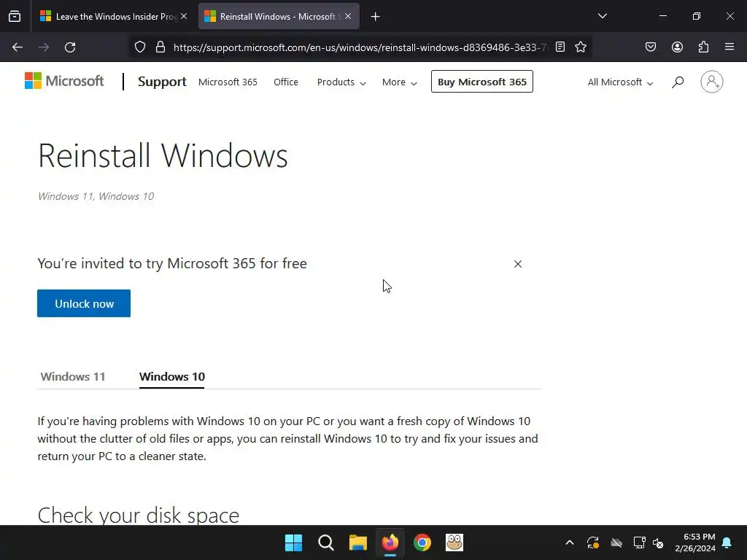The height and width of the screenshot is (560, 747).
Task: Save page to Pocket
Action: (651, 47)
